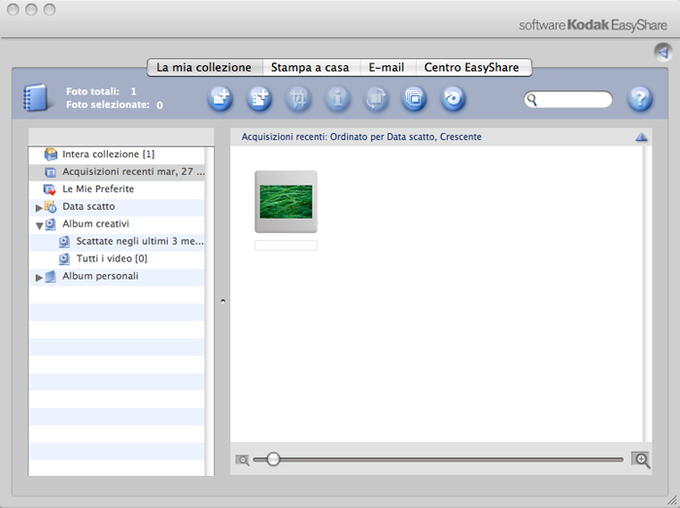Collapse sidebar using the splitter arrow

222,300
